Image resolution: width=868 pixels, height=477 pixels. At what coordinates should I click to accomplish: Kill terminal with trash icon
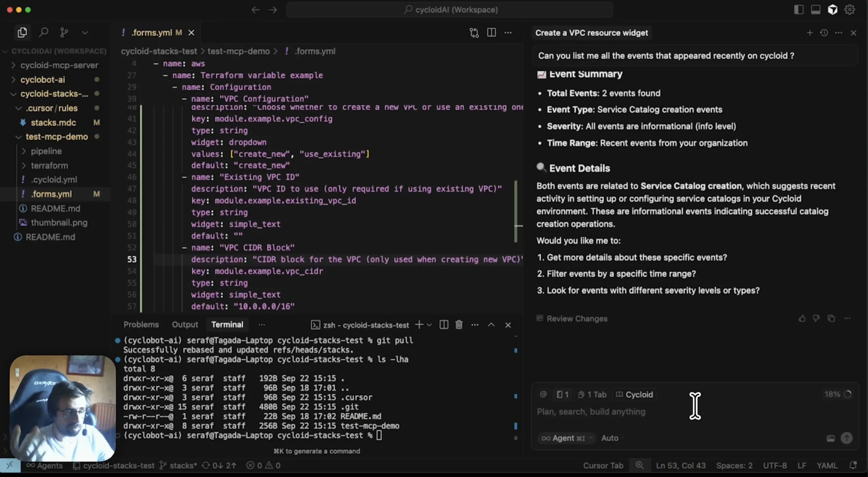459,325
